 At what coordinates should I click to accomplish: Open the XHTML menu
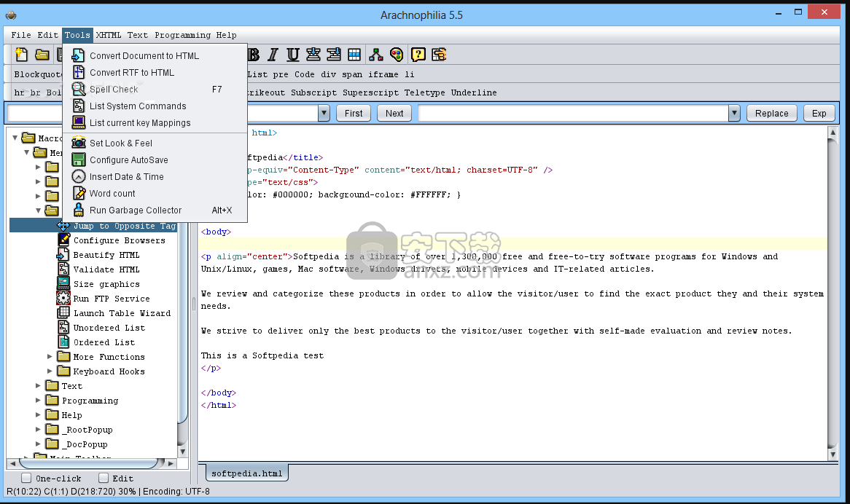point(109,35)
